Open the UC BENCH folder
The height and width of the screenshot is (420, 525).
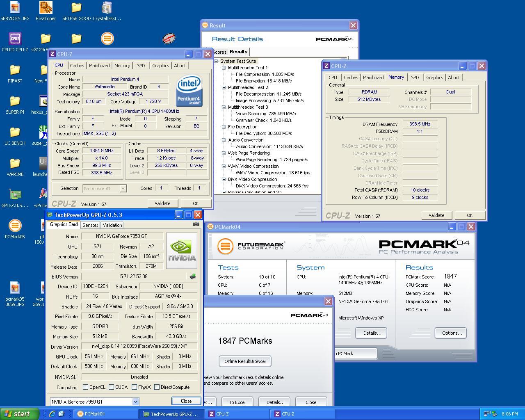tap(15, 136)
